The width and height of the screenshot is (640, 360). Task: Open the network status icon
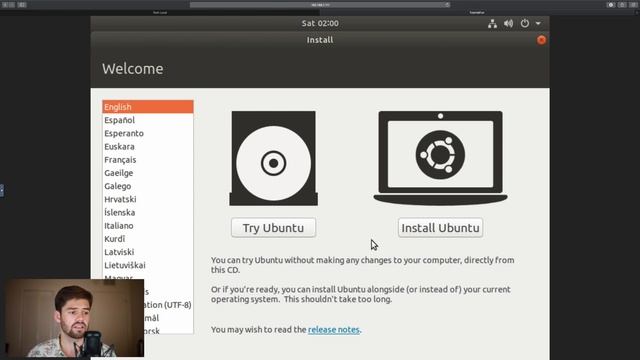[492, 24]
